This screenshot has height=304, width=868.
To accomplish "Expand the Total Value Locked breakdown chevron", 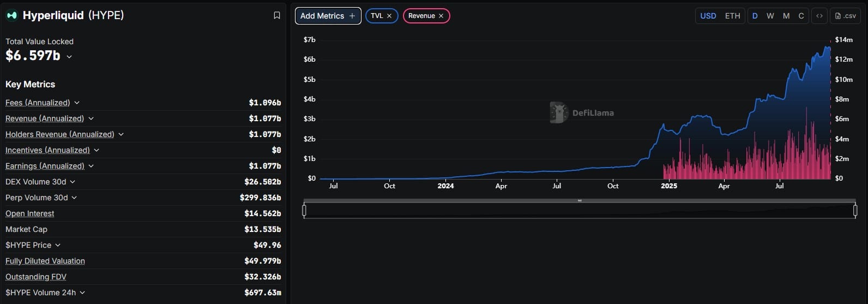I will [x=69, y=57].
